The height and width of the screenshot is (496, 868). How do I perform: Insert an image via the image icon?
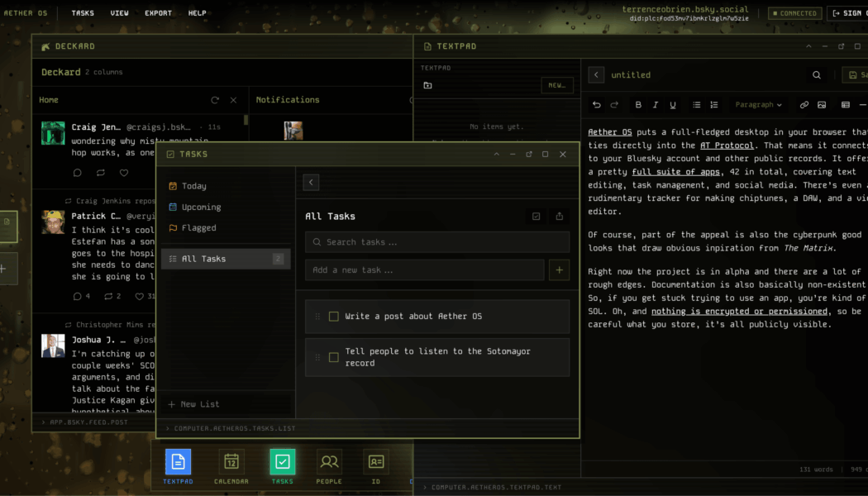821,105
